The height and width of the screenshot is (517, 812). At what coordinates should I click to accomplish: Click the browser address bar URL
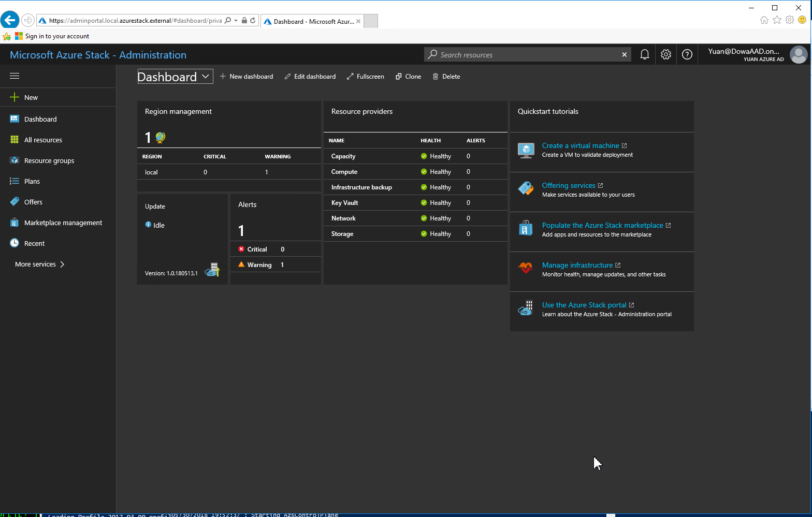135,21
